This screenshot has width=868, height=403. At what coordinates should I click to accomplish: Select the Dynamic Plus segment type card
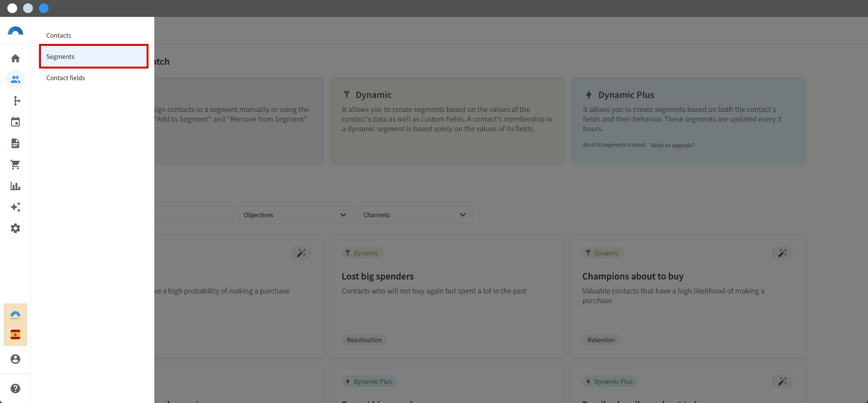688,120
